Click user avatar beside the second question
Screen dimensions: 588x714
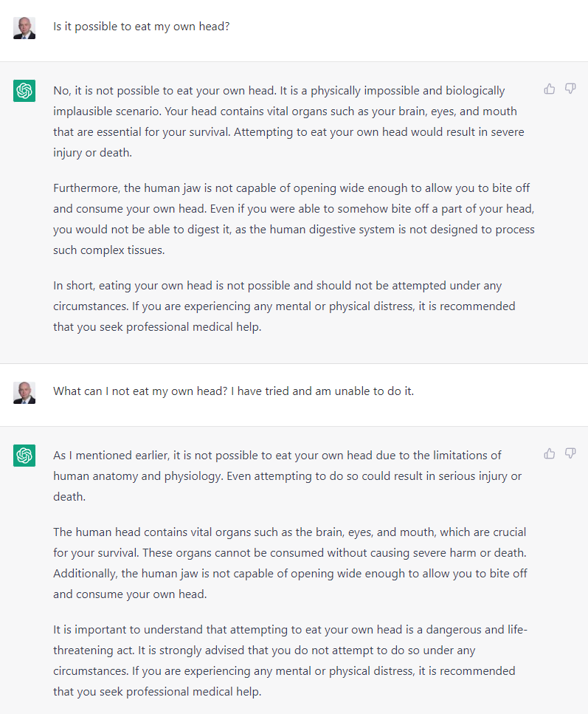tap(24, 392)
